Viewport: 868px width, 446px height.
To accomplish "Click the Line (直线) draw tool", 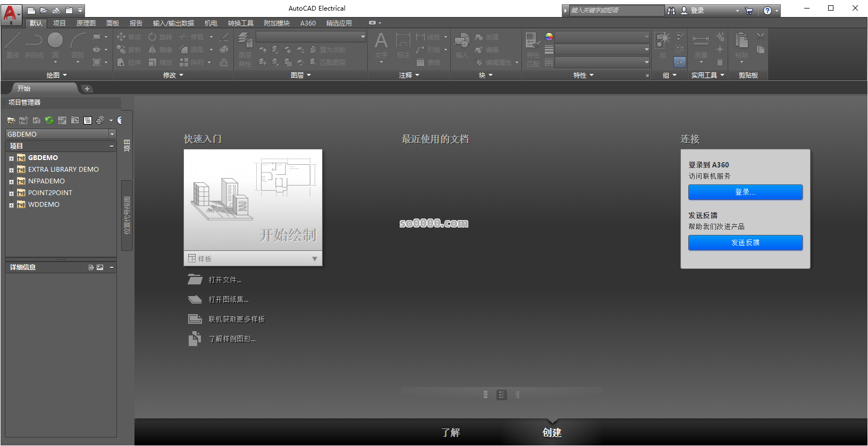I will click(x=13, y=46).
